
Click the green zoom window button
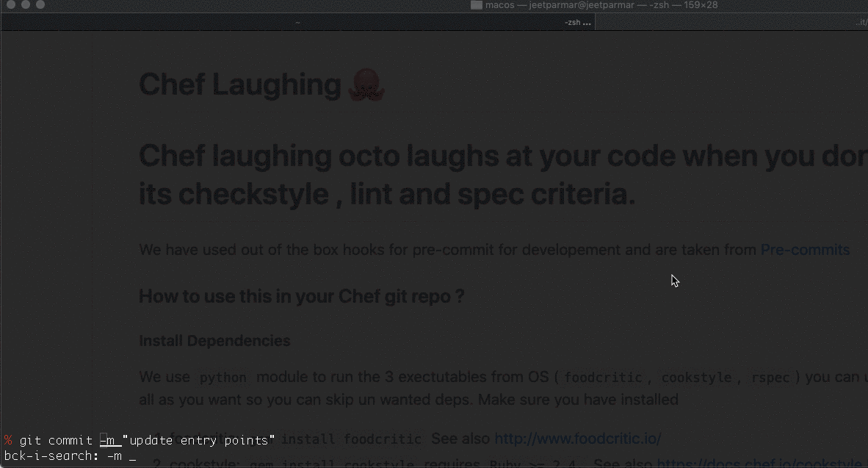point(40,4)
